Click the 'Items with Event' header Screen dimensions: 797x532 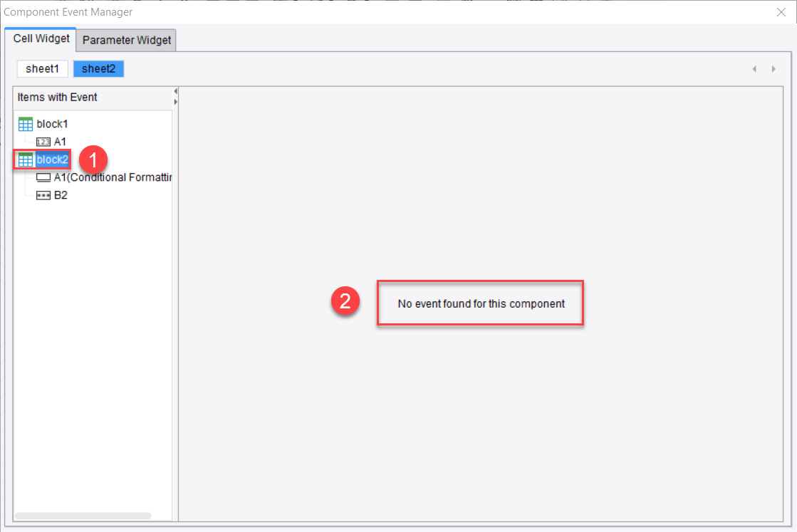pos(57,97)
